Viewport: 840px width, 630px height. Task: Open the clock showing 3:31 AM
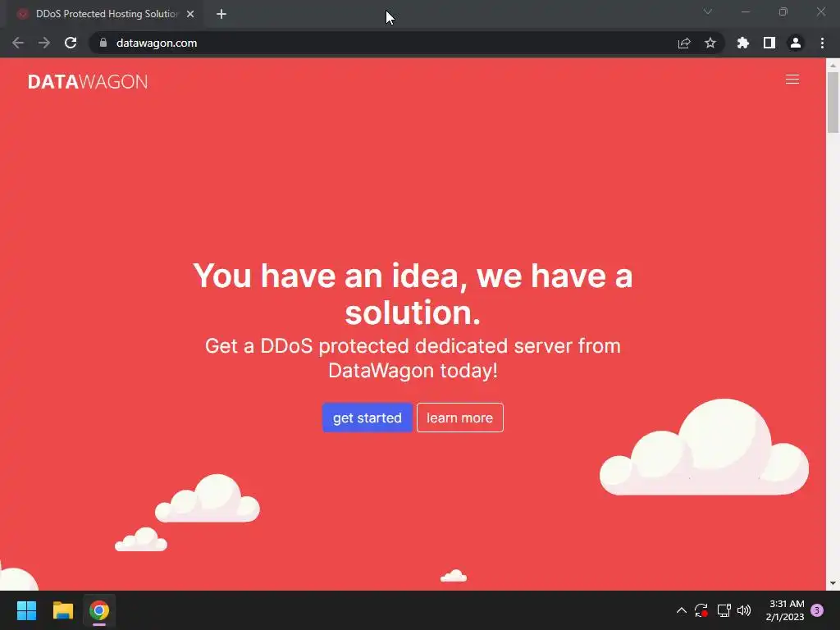coord(785,610)
